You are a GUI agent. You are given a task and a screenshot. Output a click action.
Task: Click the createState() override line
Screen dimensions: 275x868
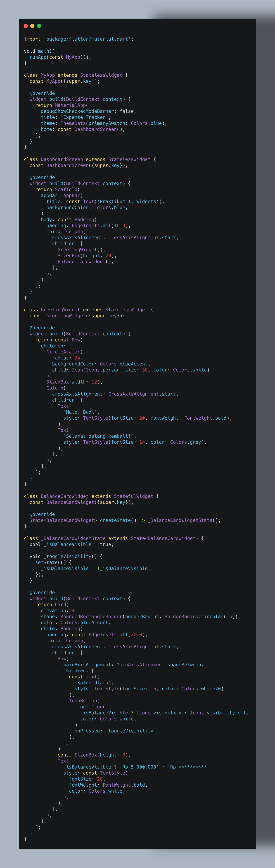tap(125, 520)
